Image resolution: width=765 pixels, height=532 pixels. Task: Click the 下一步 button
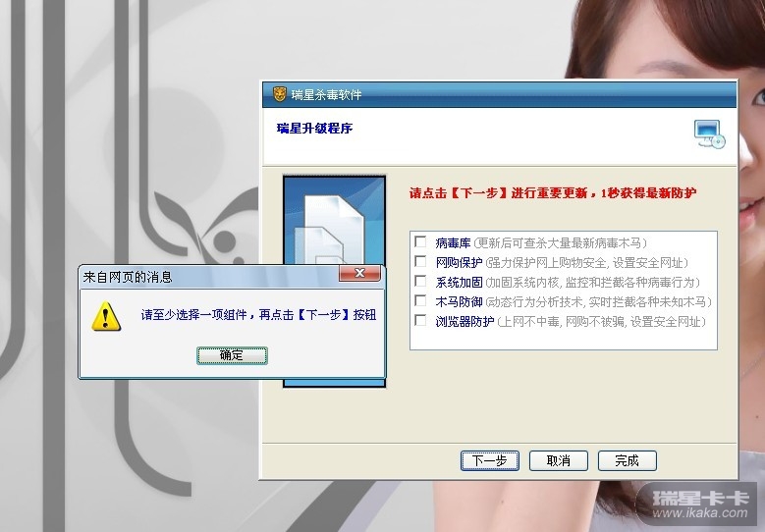click(x=490, y=460)
